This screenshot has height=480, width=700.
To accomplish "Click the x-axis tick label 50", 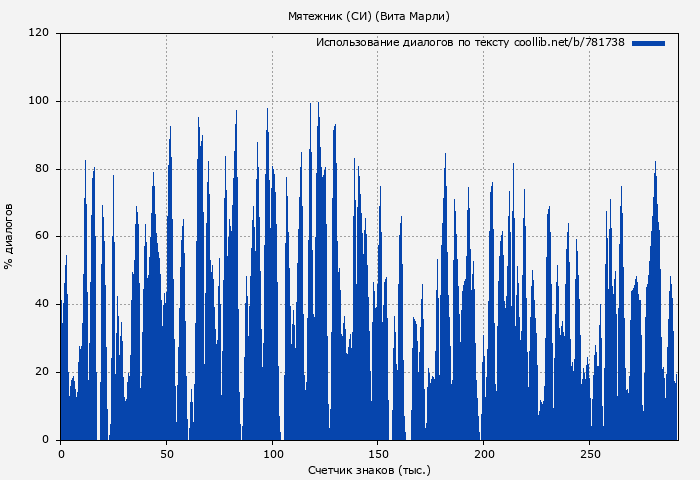I will point(166,453).
